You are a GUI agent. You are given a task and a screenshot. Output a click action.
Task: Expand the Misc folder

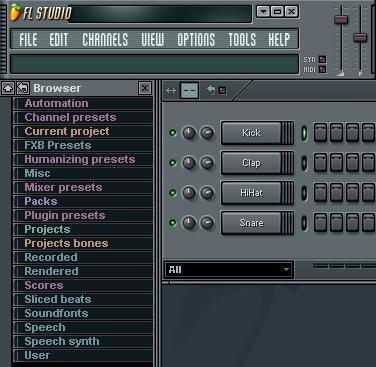click(83, 173)
